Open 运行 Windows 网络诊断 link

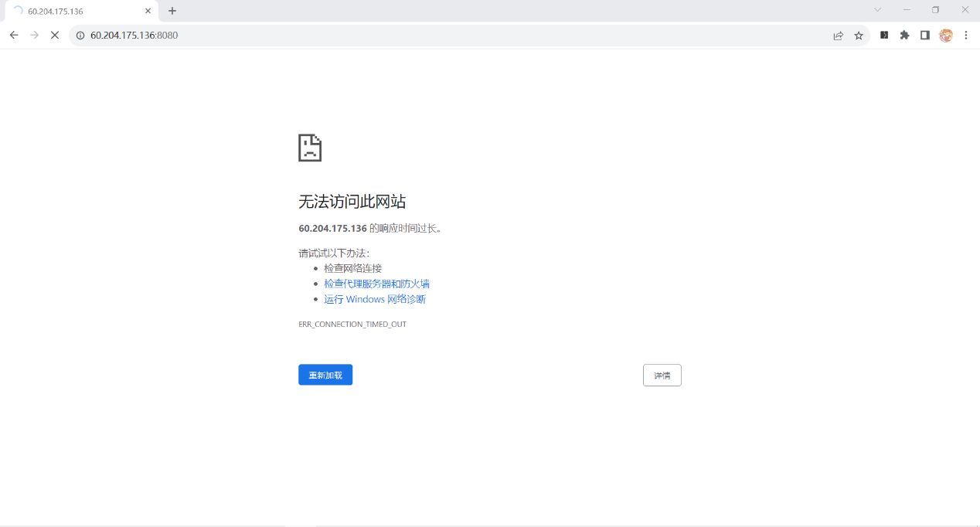(x=375, y=299)
